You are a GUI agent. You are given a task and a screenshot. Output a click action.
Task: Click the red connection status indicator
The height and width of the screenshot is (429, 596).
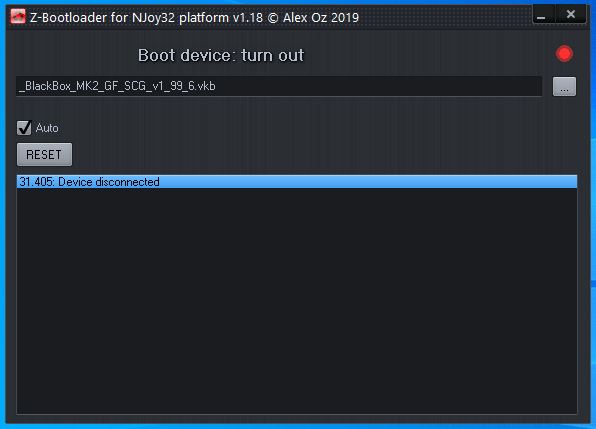pos(564,54)
